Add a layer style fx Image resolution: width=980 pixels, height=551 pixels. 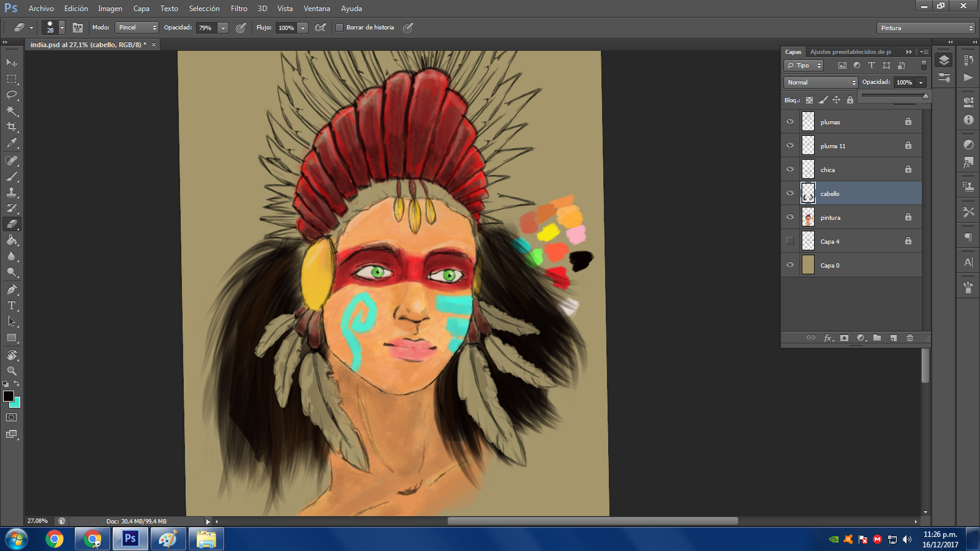pos(828,338)
